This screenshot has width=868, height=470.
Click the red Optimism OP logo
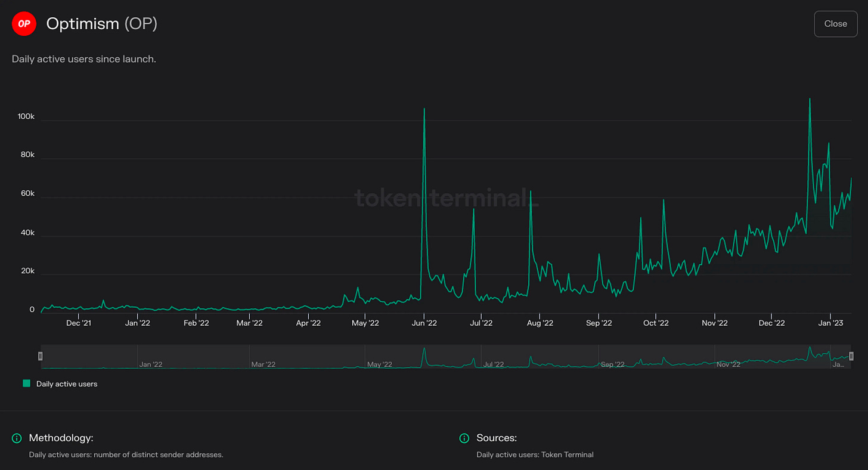point(24,24)
